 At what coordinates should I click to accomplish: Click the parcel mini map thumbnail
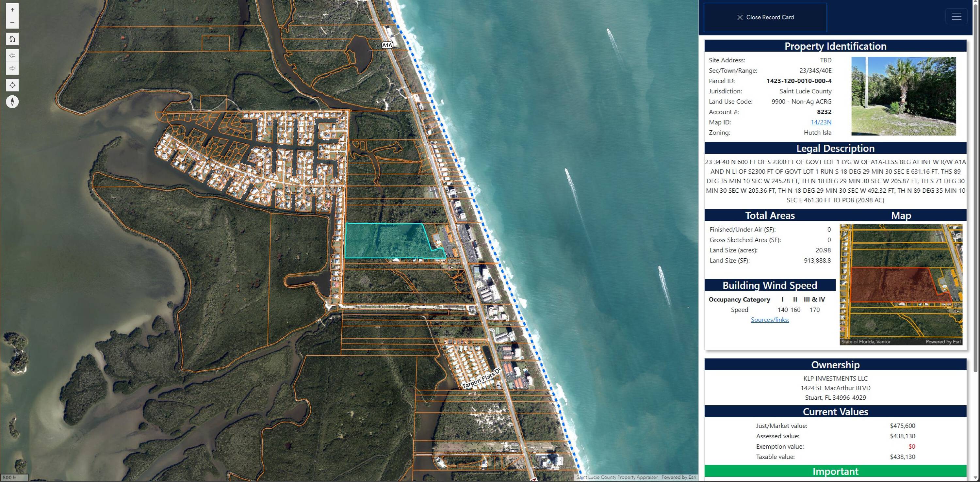901,284
